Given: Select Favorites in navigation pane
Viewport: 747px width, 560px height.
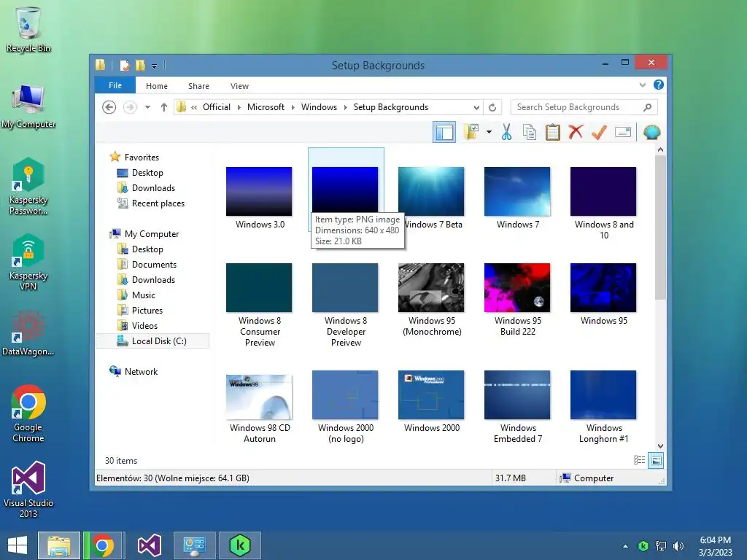Looking at the screenshot, I should [142, 157].
